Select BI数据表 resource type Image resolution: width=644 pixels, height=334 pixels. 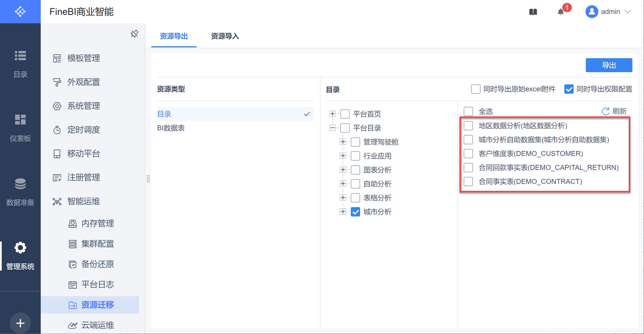click(171, 128)
